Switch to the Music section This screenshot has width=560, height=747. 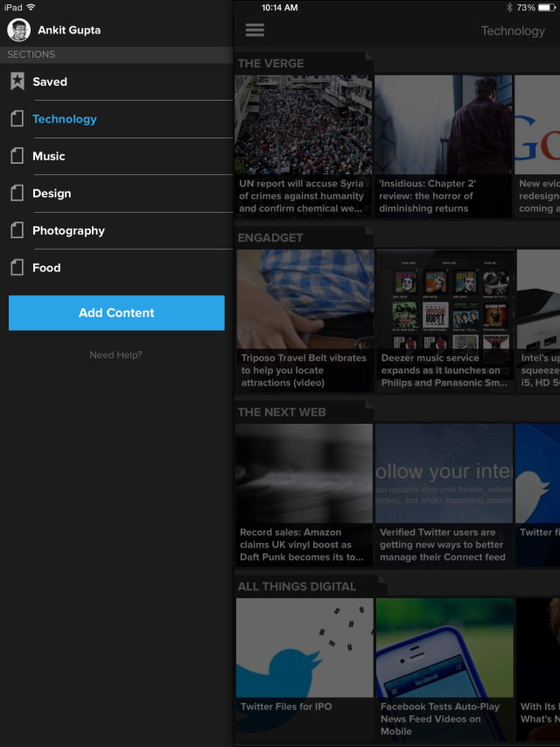pos(116,156)
